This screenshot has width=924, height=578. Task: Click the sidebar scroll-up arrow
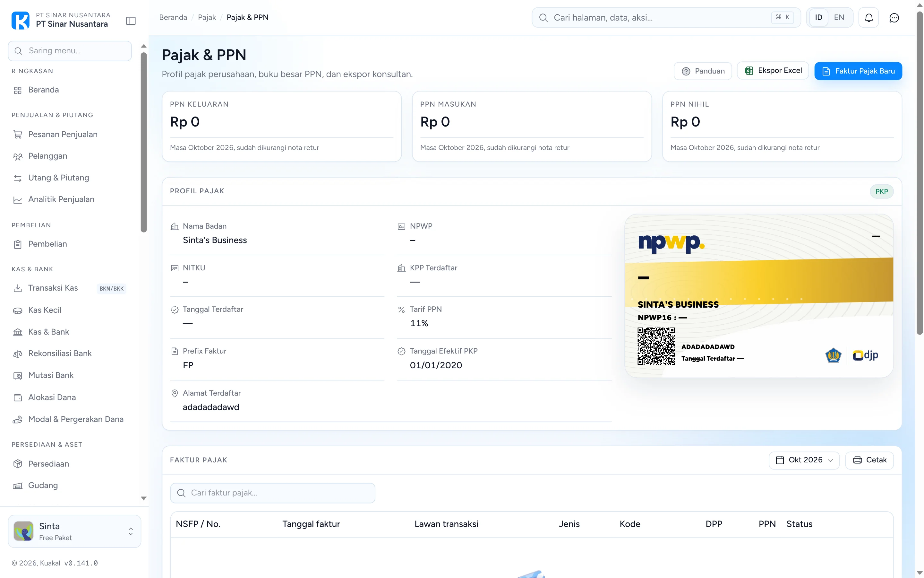click(143, 46)
